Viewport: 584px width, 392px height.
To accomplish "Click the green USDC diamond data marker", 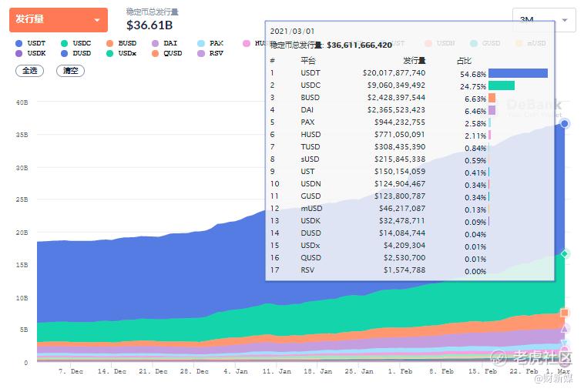I will click(565, 254).
